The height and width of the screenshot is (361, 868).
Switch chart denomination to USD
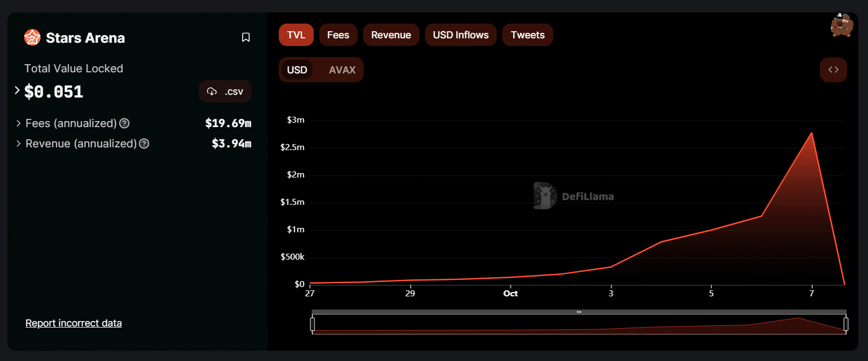coord(297,70)
